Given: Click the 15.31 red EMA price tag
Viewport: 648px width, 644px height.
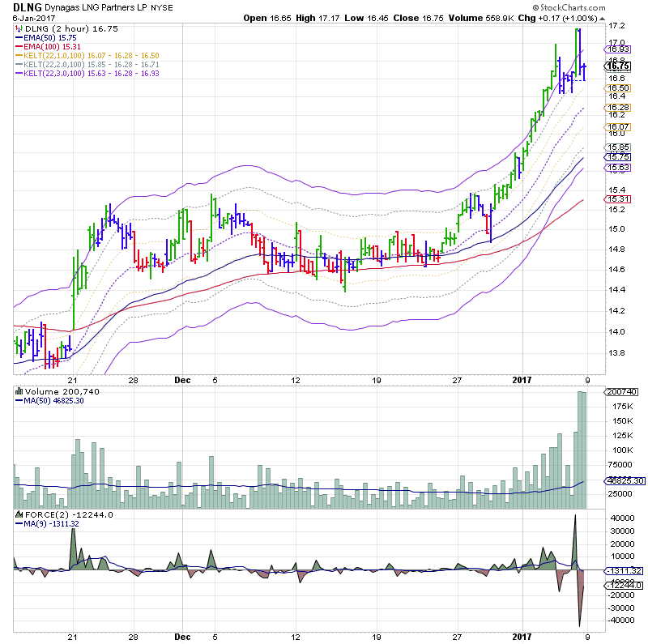Looking at the screenshot, I should pos(618,199).
